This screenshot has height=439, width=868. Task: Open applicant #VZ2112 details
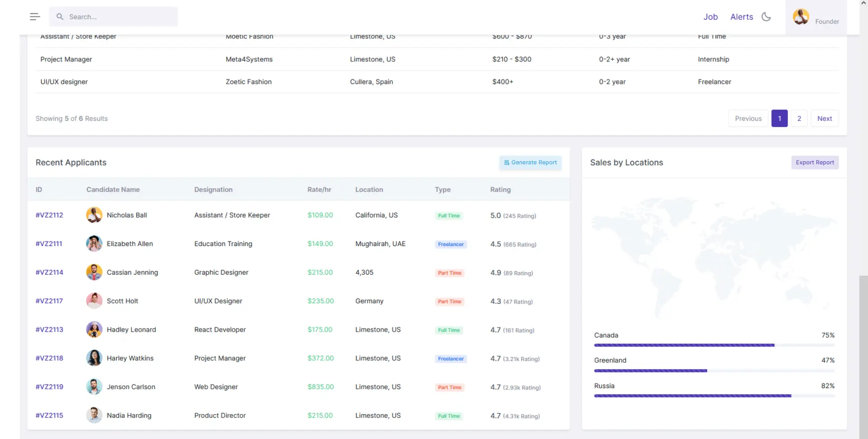(x=49, y=215)
